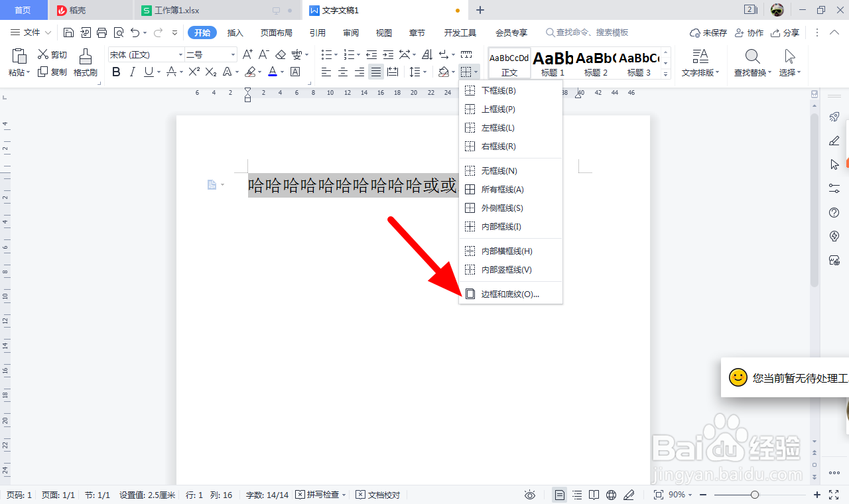Click the Find and Replace (查找替换) icon
This screenshot has height=504, width=849.
click(752, 62)
